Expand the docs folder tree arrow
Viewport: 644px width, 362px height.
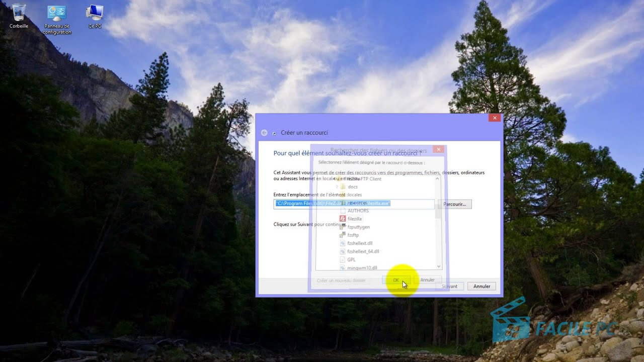click(337, 187)
